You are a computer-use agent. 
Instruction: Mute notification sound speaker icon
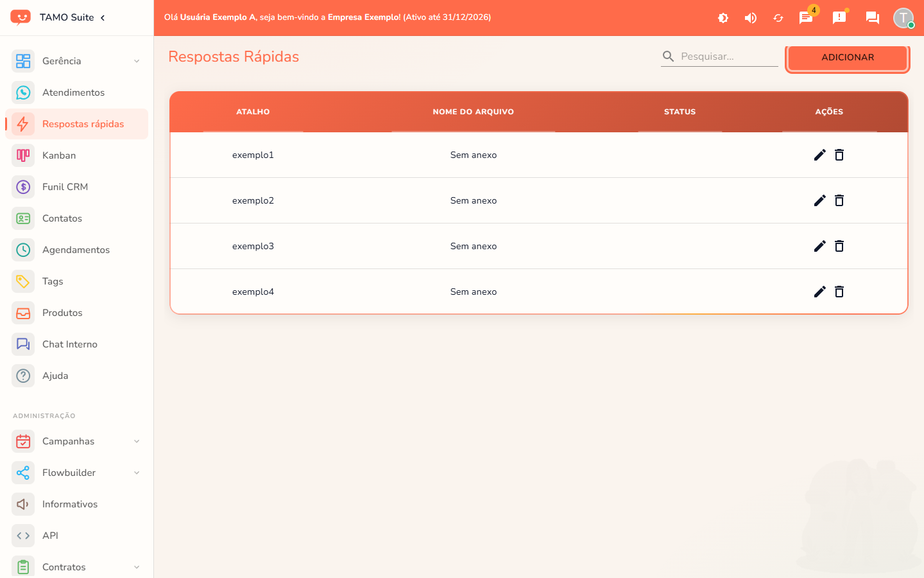pos(750,18)
